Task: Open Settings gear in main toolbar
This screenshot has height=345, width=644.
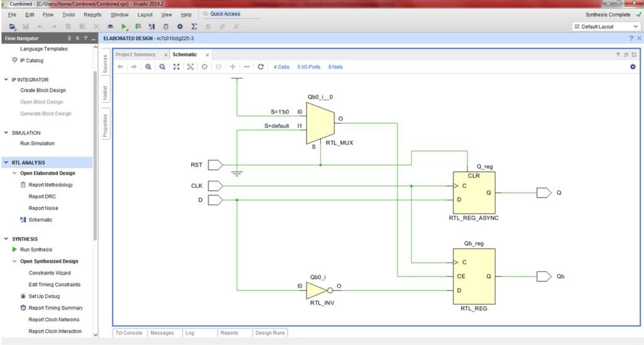Action: tap(180, 26)
